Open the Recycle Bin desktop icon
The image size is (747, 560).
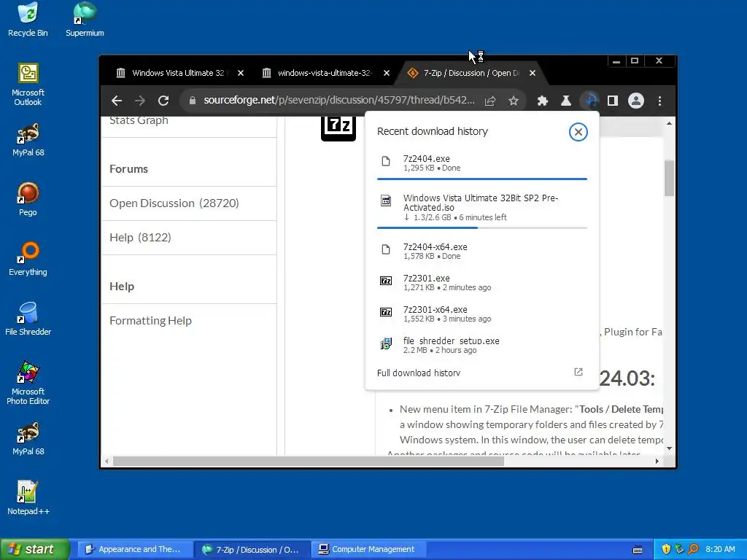[28, 20]
